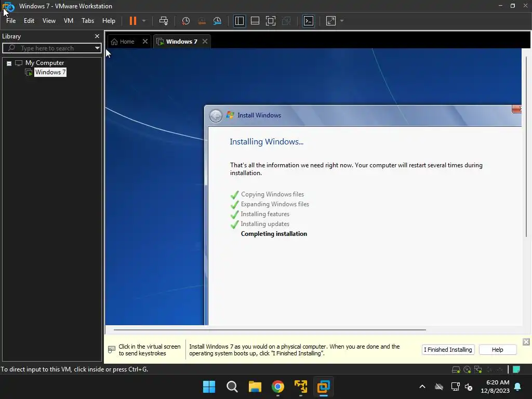Click the orange Pause VM button

tap(133, 21)
